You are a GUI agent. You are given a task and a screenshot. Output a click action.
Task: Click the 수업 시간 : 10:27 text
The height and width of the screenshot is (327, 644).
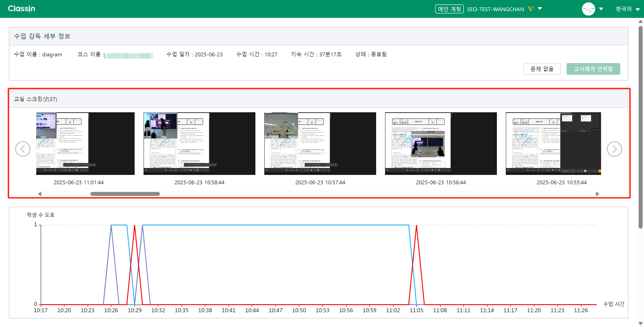(257, 54)
